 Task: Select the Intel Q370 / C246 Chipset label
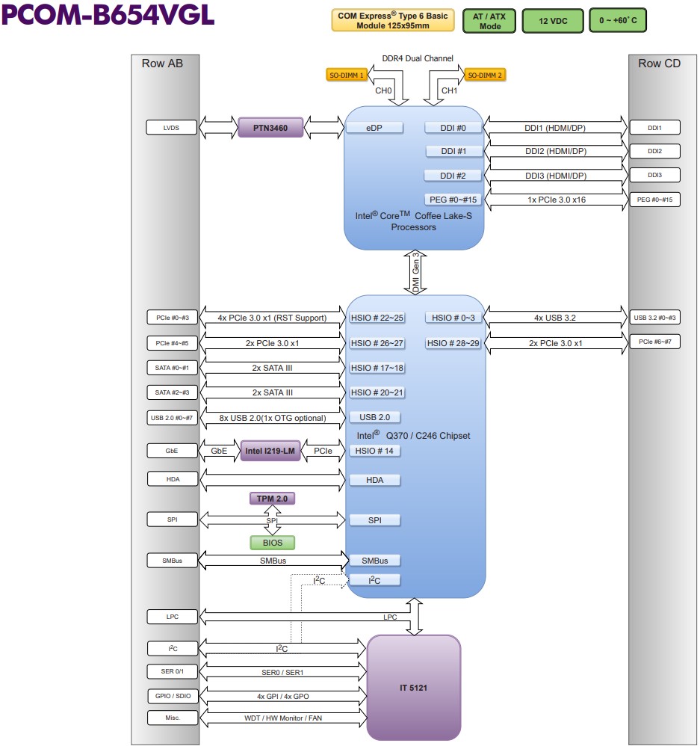tap(413, 435)
